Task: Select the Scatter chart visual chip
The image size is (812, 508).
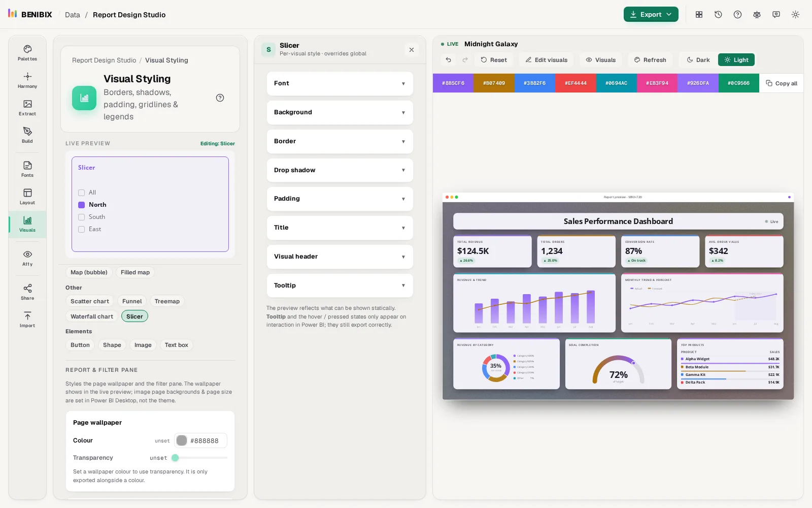Action: point(90,301)
